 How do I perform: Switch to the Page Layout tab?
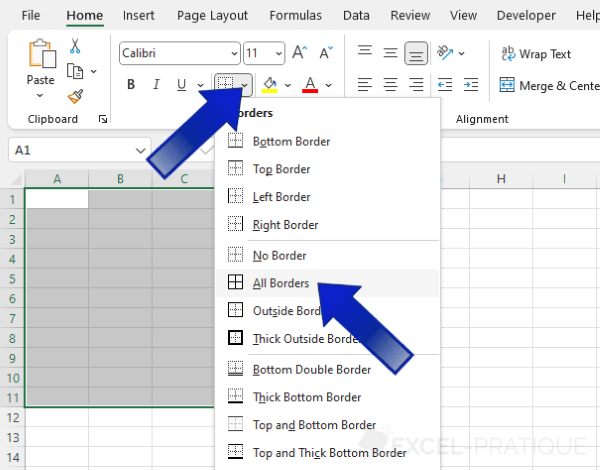211,16
